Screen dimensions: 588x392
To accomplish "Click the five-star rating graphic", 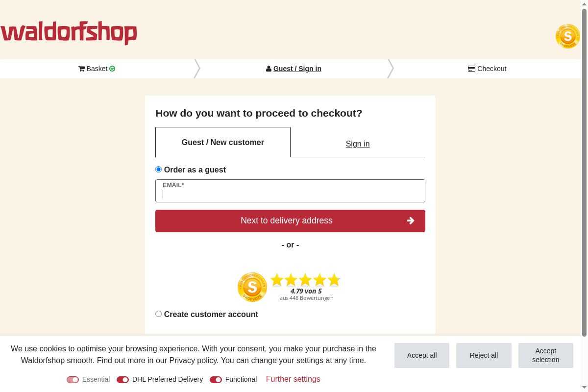I will [306, 280].
